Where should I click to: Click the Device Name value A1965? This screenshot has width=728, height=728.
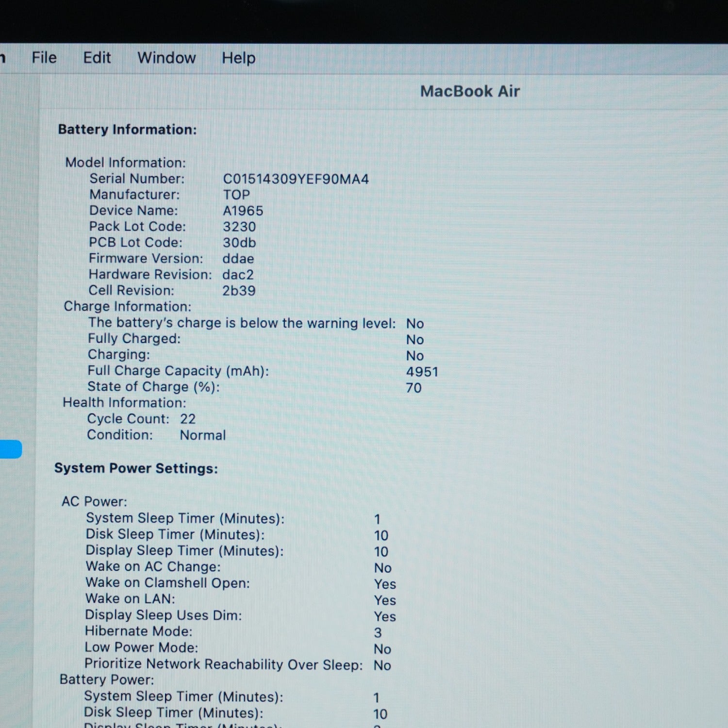tap(243, 211)
